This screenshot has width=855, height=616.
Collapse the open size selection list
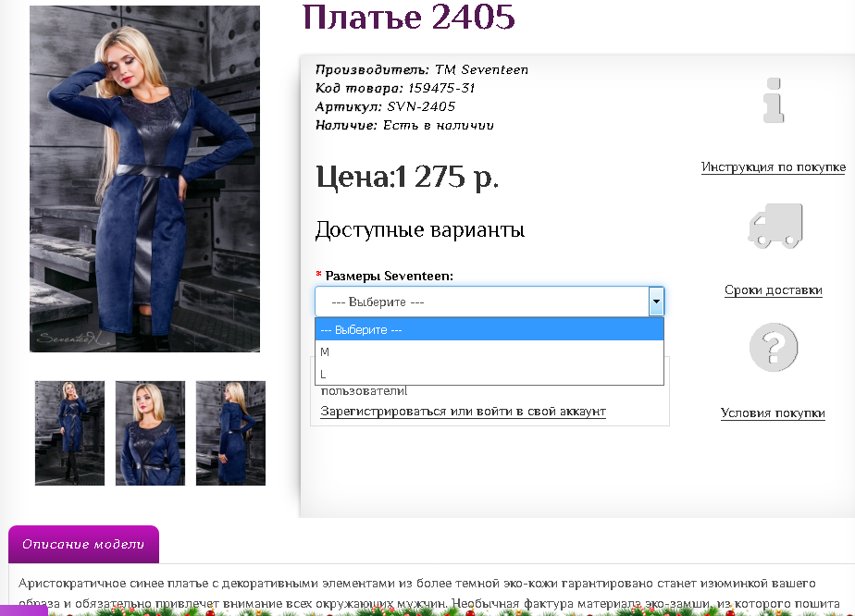point(656,301)
